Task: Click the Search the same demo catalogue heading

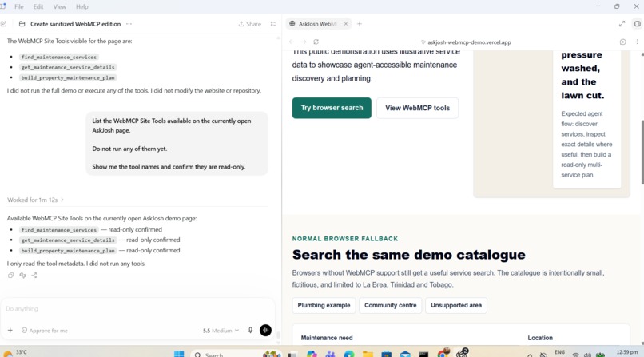Action: (408, 255)
